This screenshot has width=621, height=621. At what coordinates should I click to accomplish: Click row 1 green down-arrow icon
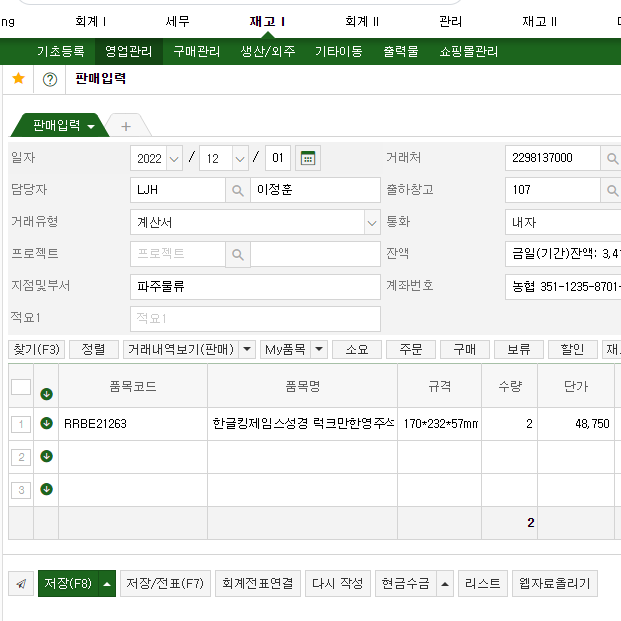click(x=46, y=423)
